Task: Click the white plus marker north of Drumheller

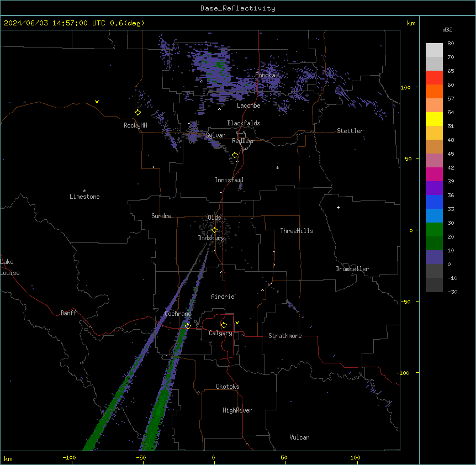Action: coord(338,207)
